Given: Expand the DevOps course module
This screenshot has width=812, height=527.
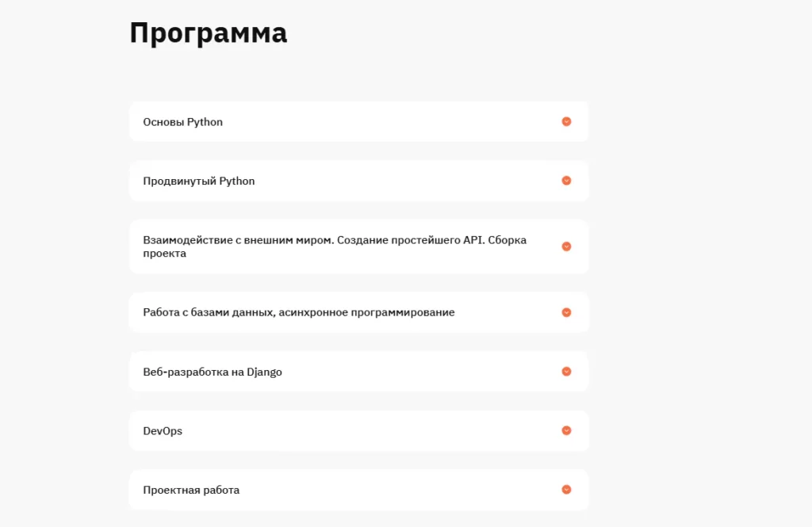Looking at the screenshot, I should tap(358, 430).
